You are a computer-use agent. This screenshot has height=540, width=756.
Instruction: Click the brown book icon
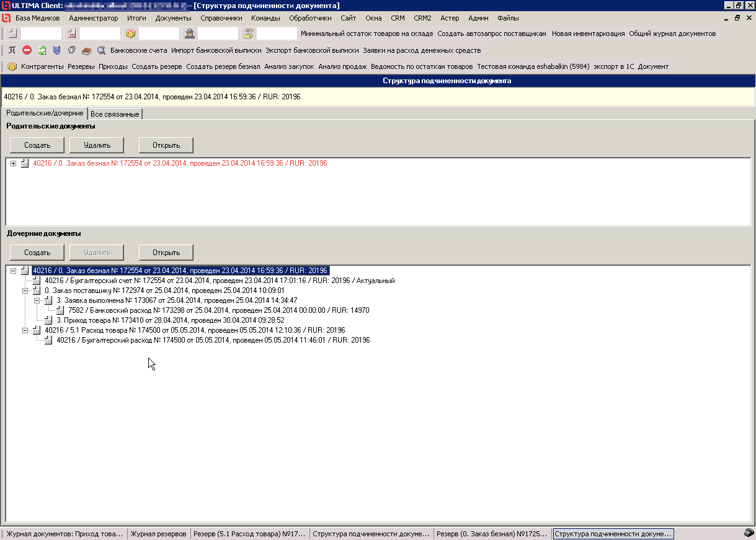(x=87, y=50)
